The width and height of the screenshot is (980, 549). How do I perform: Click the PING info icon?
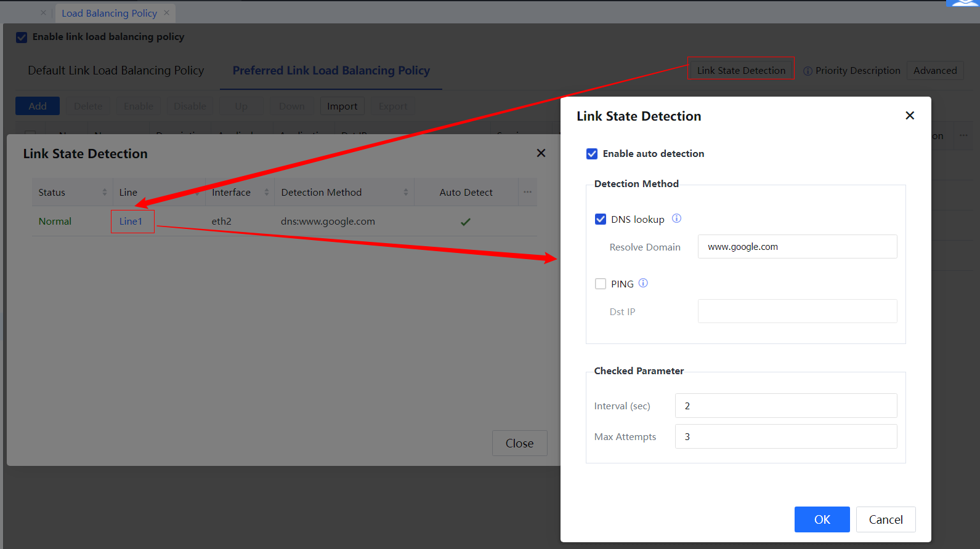pyautogui.click(x=643, y=283)
